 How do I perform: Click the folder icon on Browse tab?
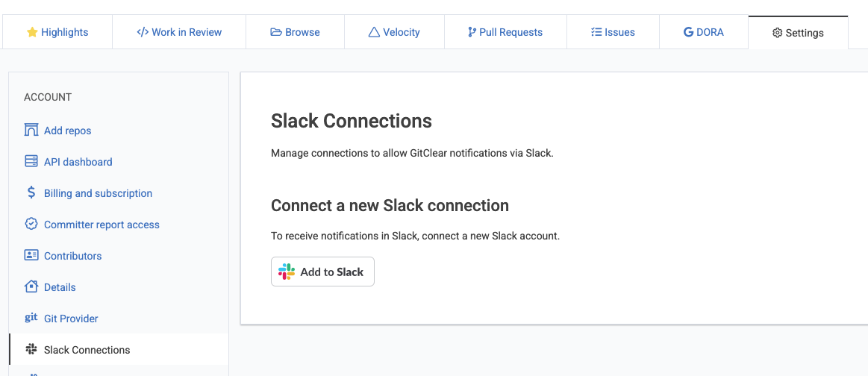(x=276, y=32)
